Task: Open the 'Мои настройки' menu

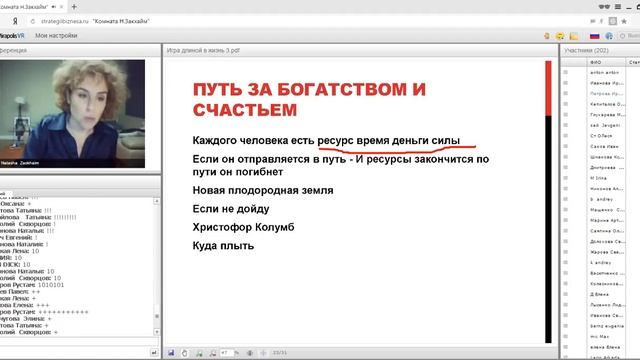Action: click(x=56, y=36)
